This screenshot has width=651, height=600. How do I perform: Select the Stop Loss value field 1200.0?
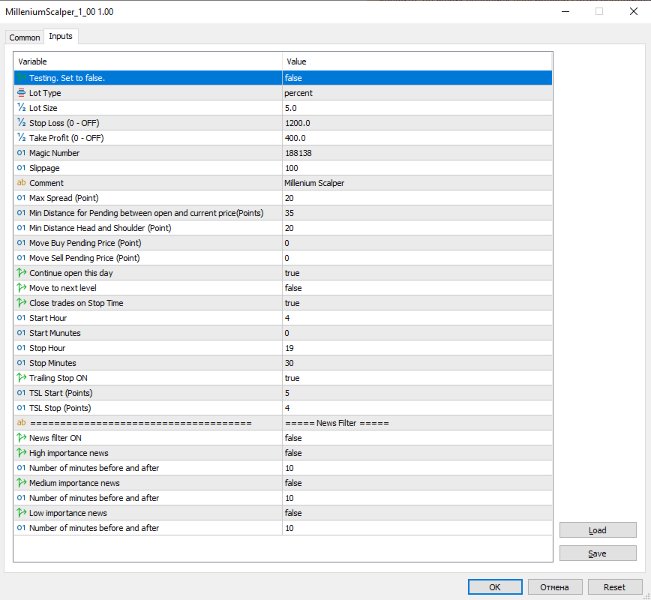pos(418,123)
